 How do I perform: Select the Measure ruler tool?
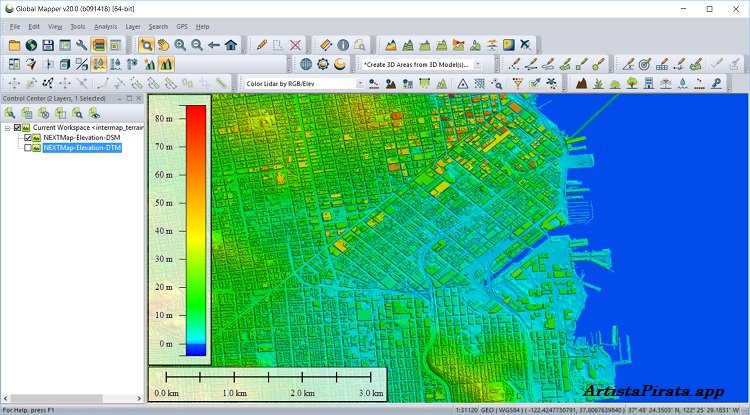(325, 45)
